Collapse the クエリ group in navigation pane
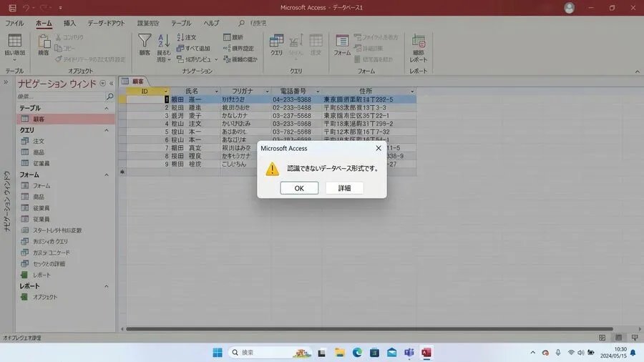Image resolution: width=644 pixels, height=362 pixels. coord(107,130)
